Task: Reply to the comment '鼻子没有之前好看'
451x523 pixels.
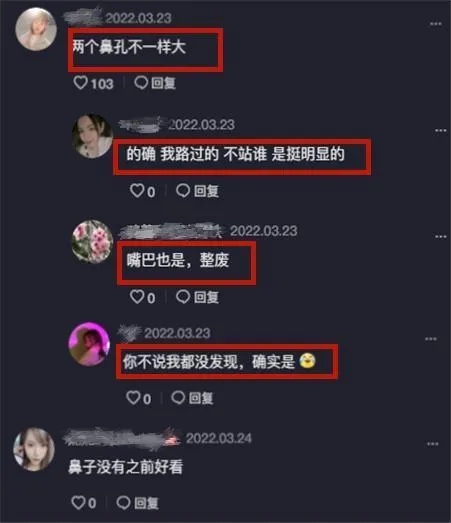Action: pyautogui.click(x=137, y=503)
